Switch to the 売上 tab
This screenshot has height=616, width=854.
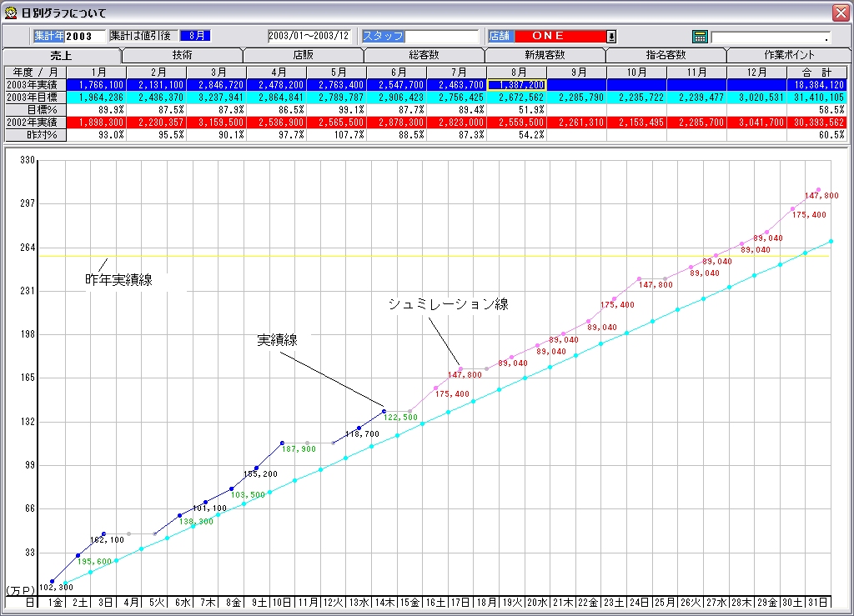pyautogui.click(x=62, y=56)
